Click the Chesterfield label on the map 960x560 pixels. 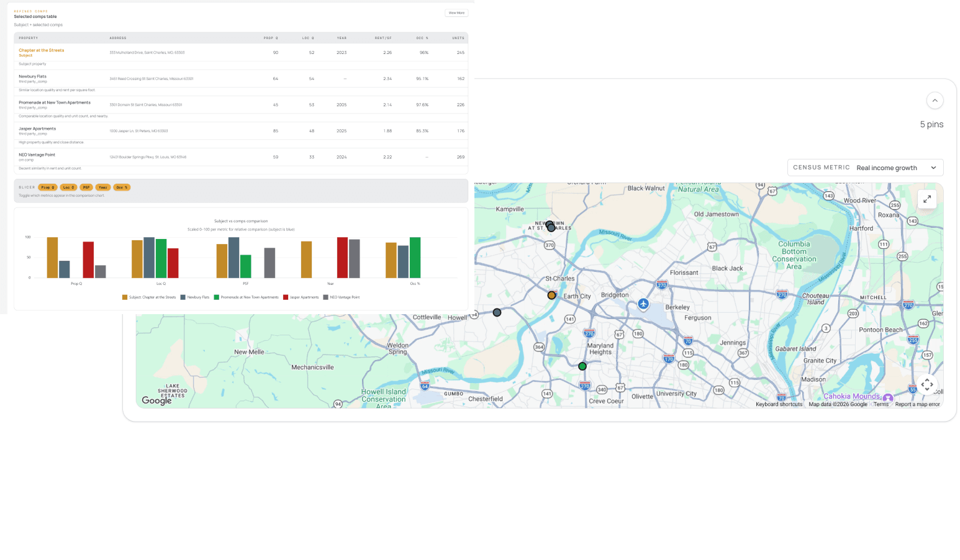(486, 399)
